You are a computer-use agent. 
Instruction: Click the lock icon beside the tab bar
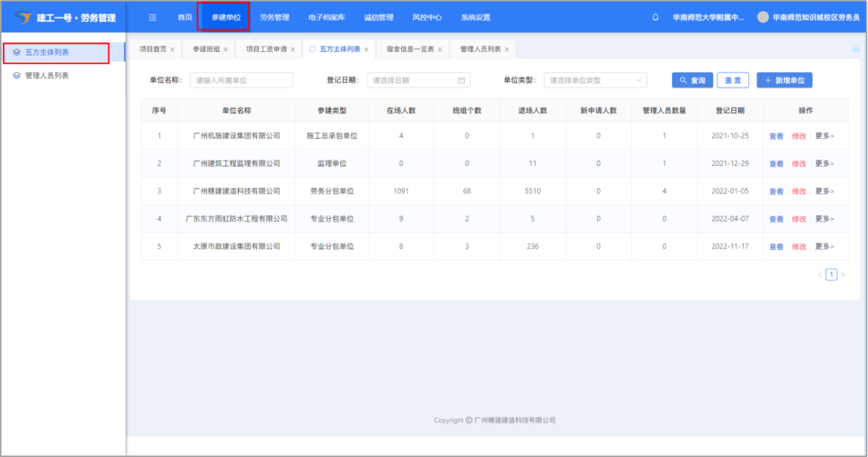[x=856, y=49]
